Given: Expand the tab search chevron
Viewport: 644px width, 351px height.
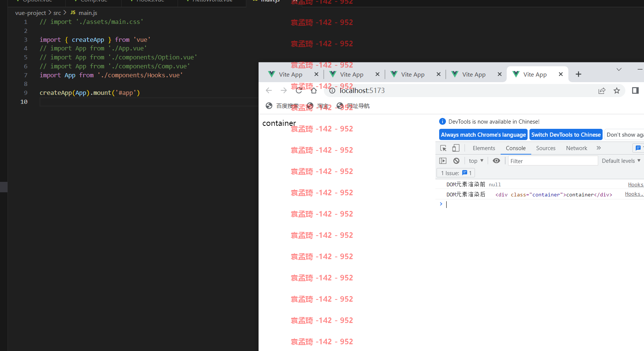Looking at the screenshot, I should tap(619, 69).
